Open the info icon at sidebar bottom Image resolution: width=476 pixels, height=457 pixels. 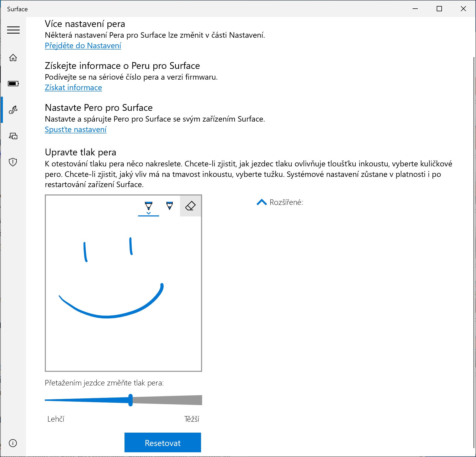13,443
